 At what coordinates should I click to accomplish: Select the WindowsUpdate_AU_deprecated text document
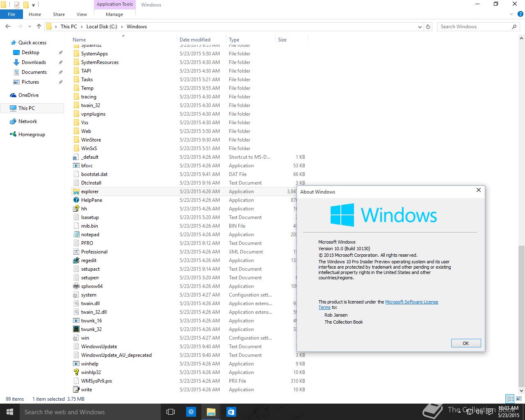click(116, 355)
